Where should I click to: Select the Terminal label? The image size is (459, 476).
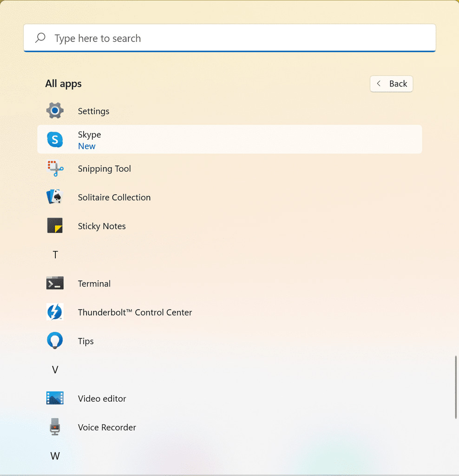tap(94, 284)
